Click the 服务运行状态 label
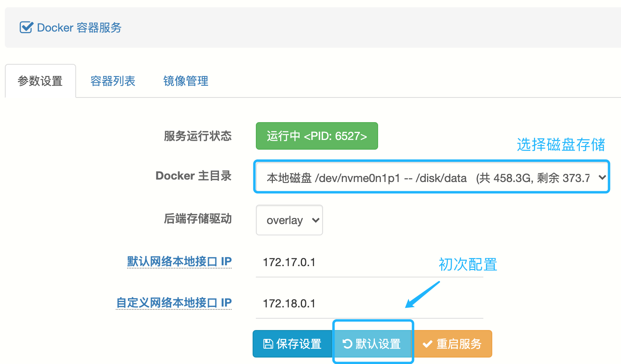This screenshot has height=364, width=621. click(198, 136)
